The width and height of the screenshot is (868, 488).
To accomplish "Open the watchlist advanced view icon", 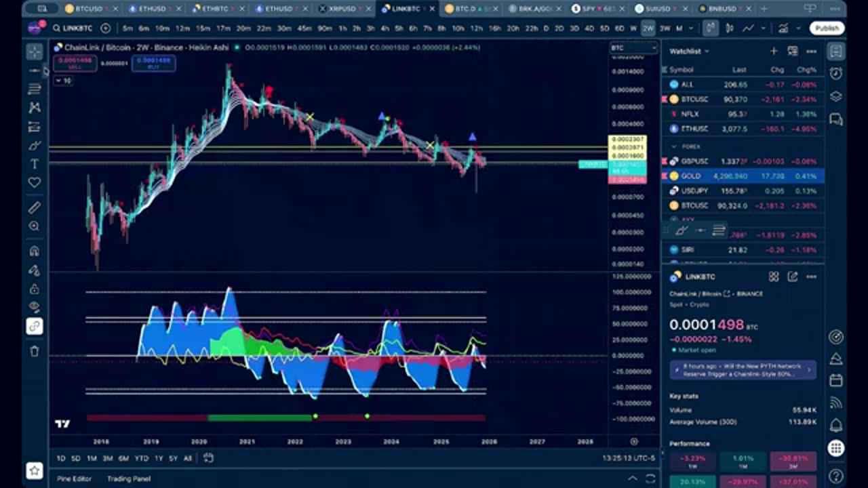I will pyautogui.click(x=792, y=52).
